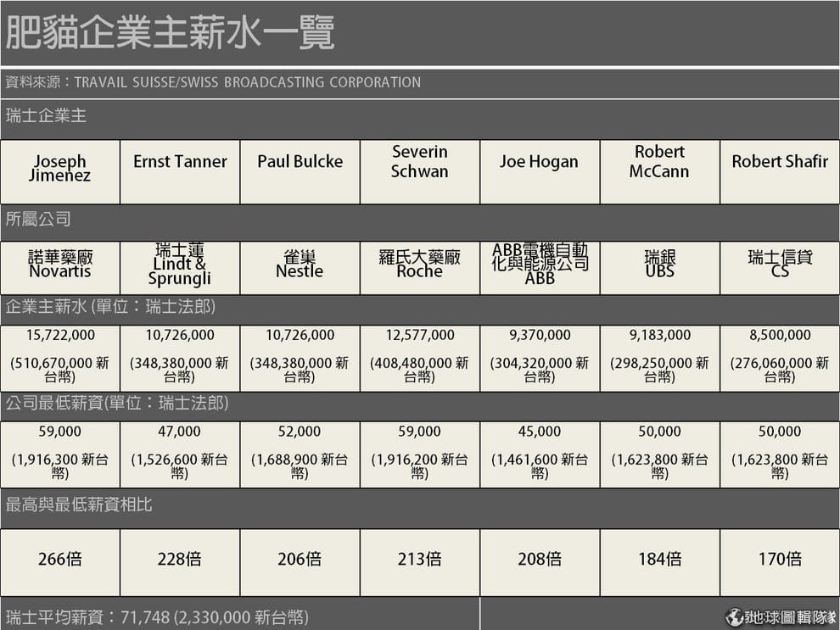Click the title 肥貓企業主薪水一覽
Image resolution: width=840 pixels, height=630 pixels.
point(170,33)
